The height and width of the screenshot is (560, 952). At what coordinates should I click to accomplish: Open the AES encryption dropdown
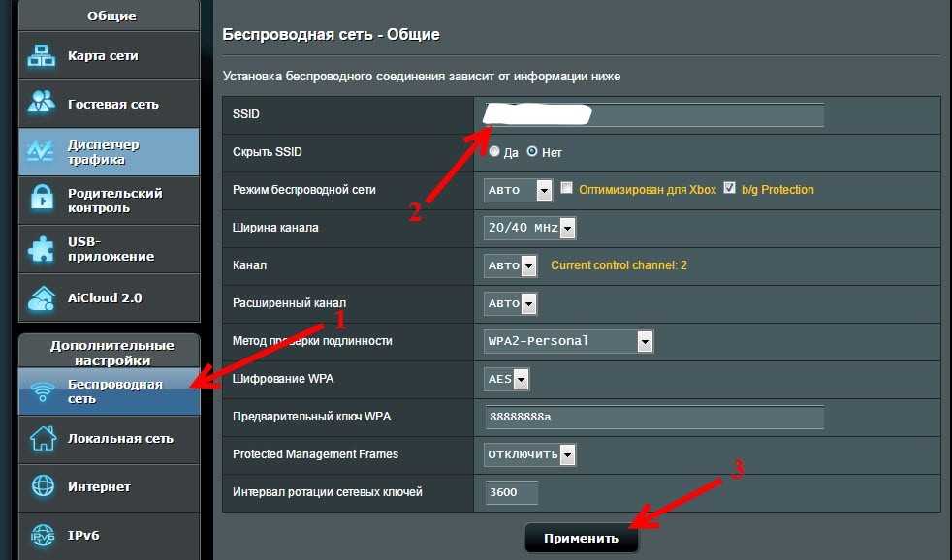[x=507, y=380]
